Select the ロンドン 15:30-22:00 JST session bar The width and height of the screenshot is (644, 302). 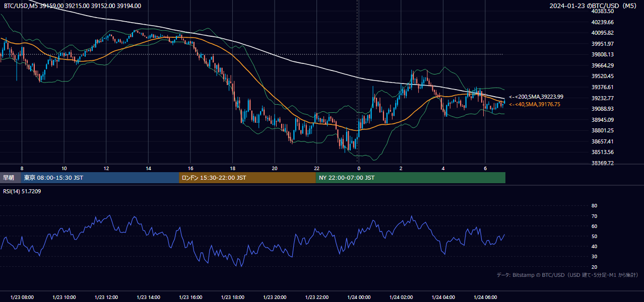(247, 178)
